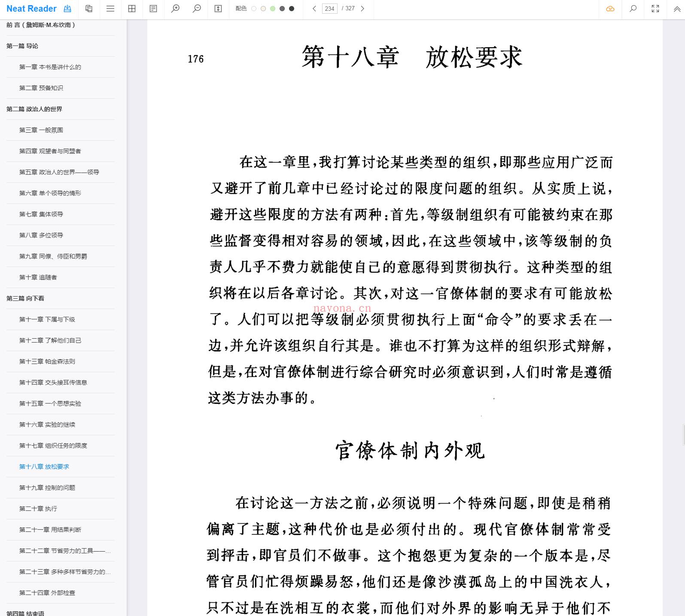Open 第十四章 交头接耳传信息
Viewport: 685px width, 616px height.
(53, 382)
